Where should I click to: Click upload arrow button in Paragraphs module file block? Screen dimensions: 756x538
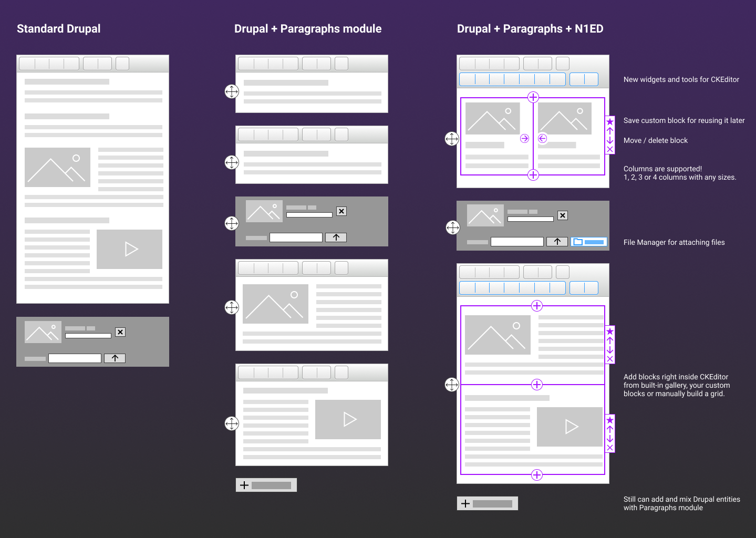(336, 237)
